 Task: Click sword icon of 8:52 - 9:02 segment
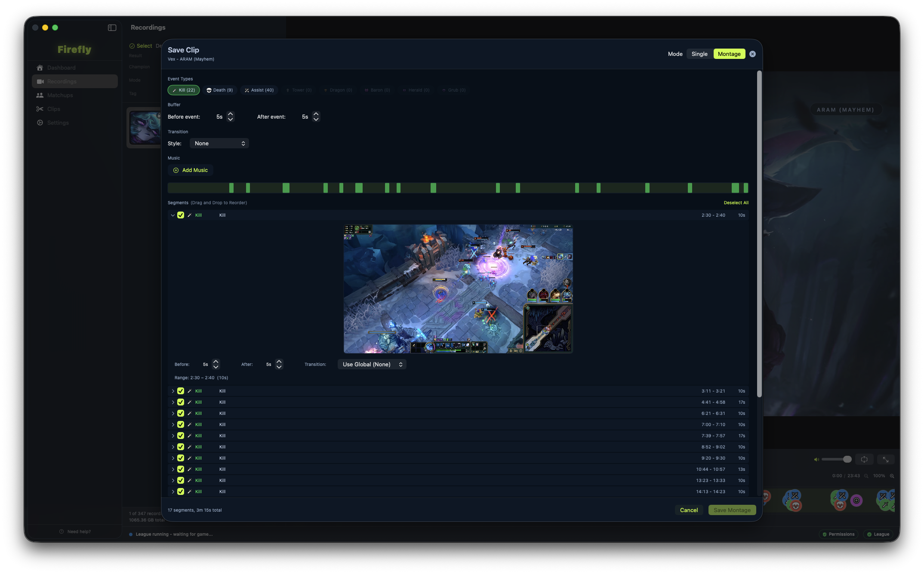(x=189, y=447)
